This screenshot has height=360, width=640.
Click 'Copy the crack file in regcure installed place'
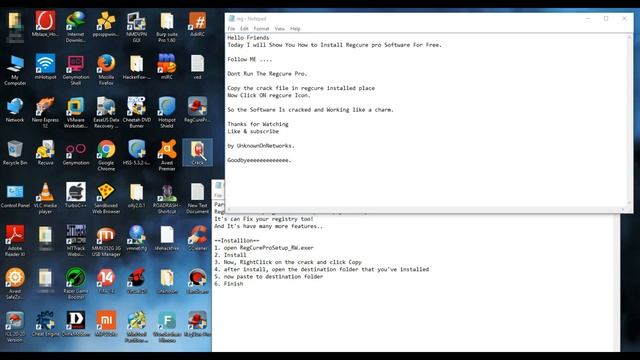point(301,88)
